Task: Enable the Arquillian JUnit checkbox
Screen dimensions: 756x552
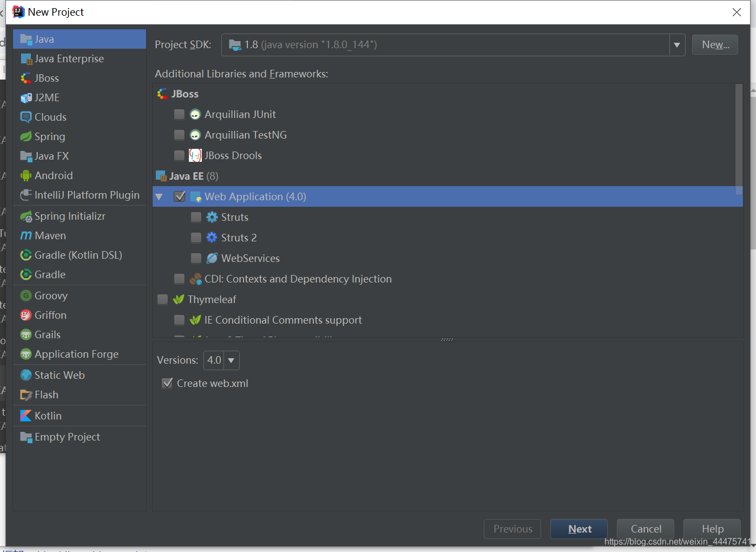Action: (x=179, y=115)
